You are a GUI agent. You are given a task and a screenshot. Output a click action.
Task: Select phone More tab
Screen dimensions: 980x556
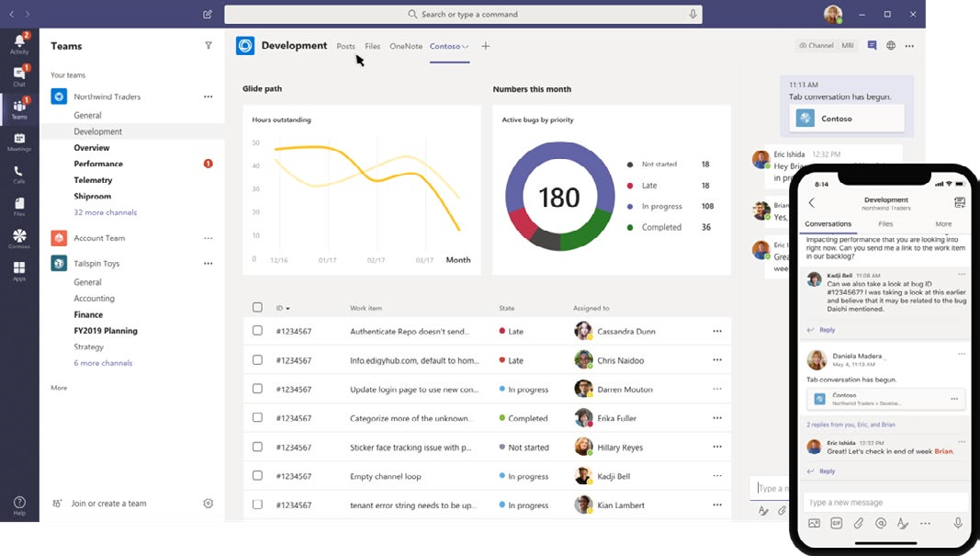(x=943, y=224)
